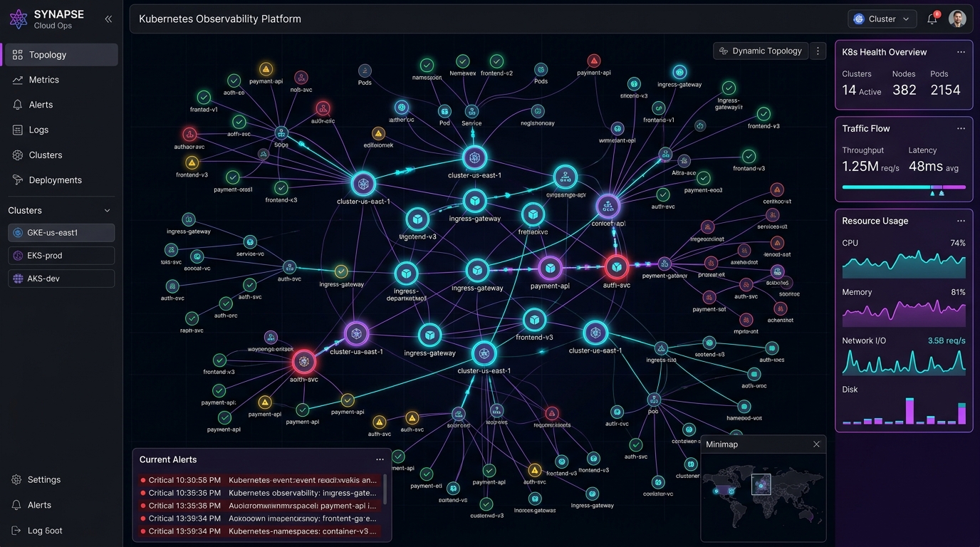
Task: Go to the Deployments nav item
Action: pyautogui.click(x=61, y=180)
